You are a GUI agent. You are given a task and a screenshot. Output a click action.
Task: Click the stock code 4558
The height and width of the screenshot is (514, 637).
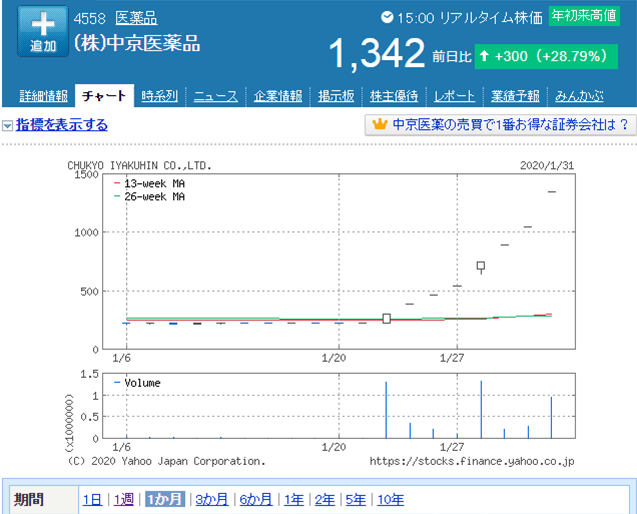coord(89,18)
